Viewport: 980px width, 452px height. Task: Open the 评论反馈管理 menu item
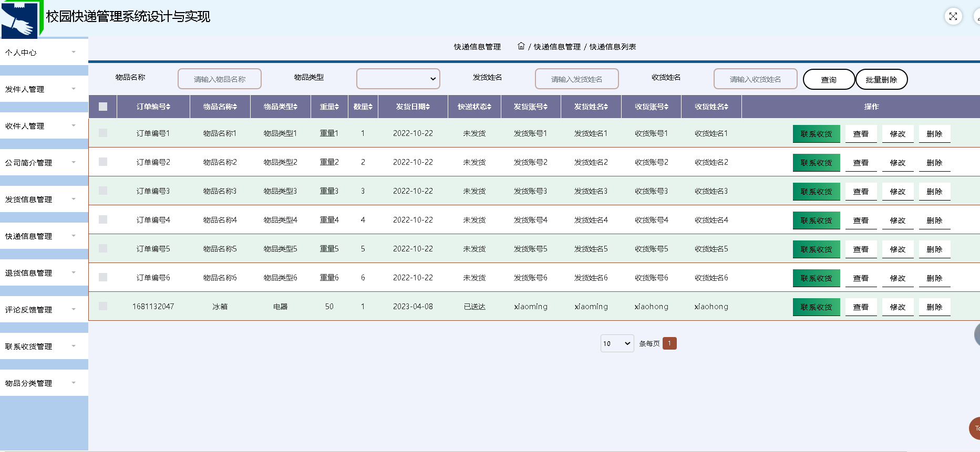(44, 310)
